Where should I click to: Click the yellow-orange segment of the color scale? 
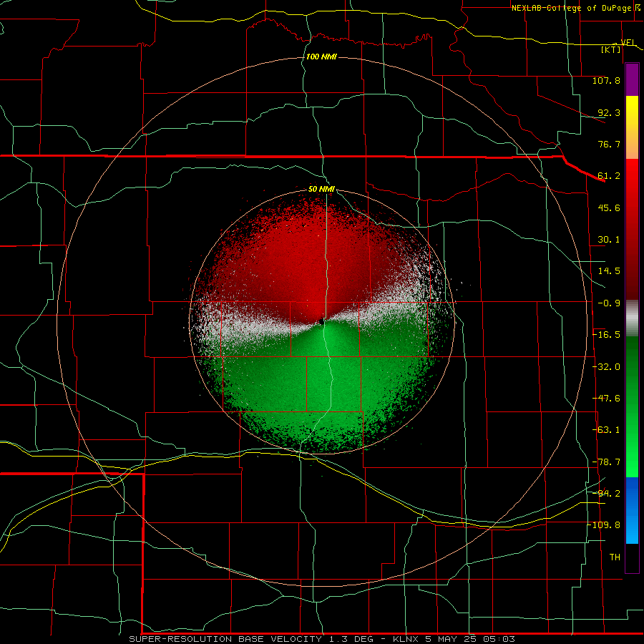632,127
